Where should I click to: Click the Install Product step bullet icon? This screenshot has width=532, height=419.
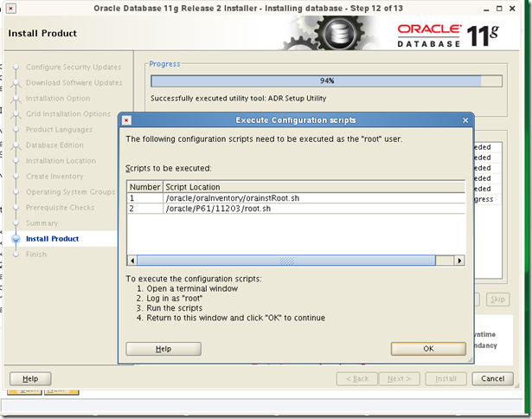[16, 239]
